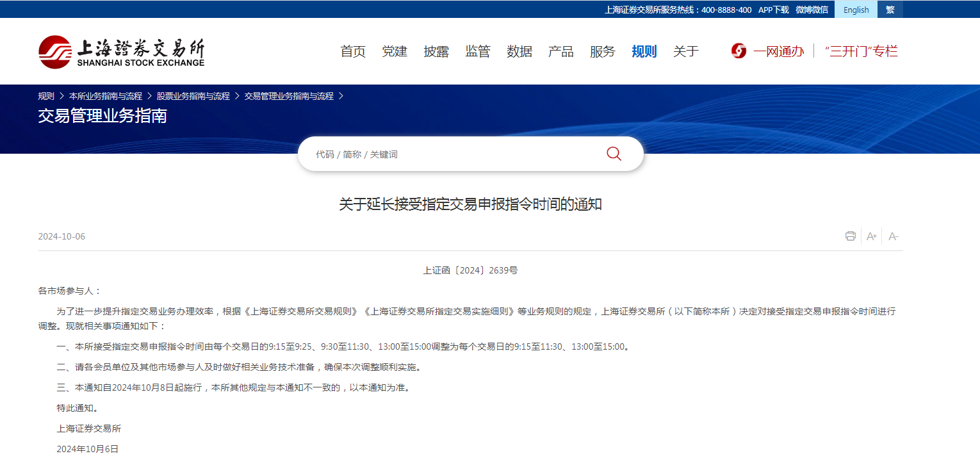Viewport: 980px width, 456px height.
Task: Open the 披露 navigation menu
Action: pyautogui.click(x=436, y=52)
